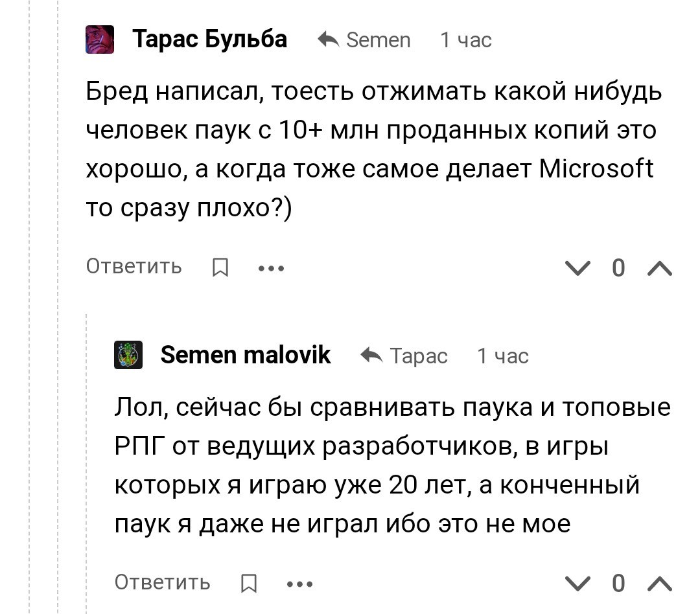Downvote Тарас Бульба's comment

tap(577, 268)
